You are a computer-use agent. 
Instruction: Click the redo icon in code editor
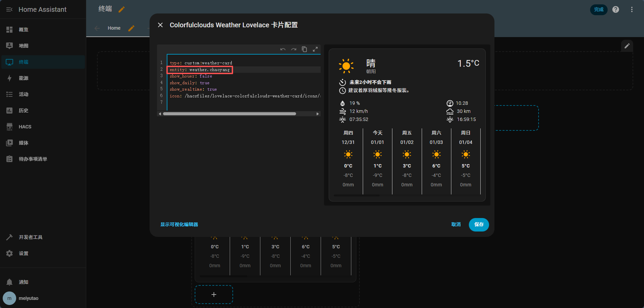click(x=294, y=50)
